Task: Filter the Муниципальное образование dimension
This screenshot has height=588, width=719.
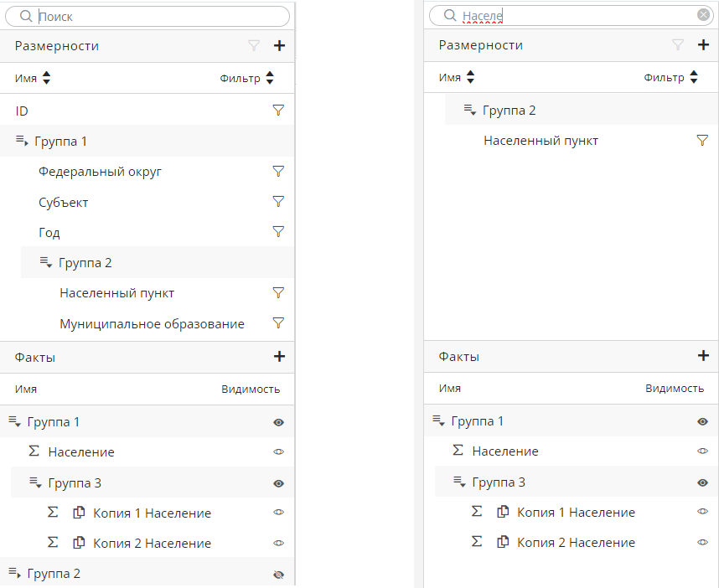Action: pyautogui.click(x=279, y=323)
